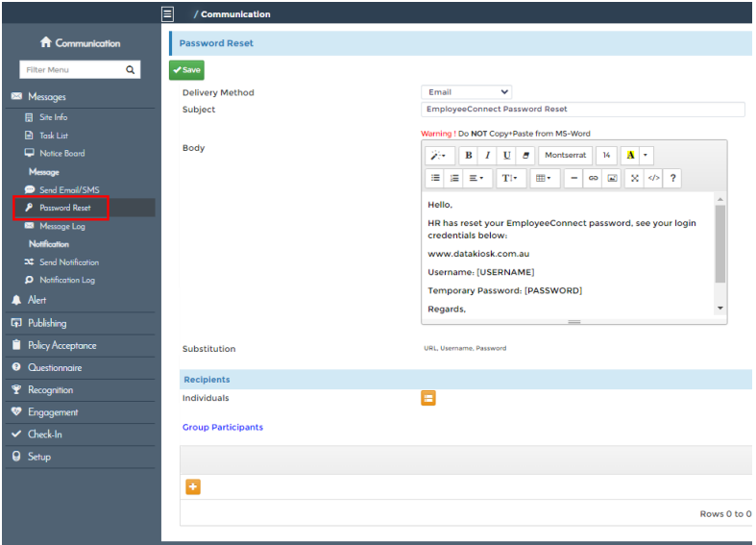Viewport: 756px width, 545px height.
Task: Open Message Log in the sidebar
Action: 62,226
